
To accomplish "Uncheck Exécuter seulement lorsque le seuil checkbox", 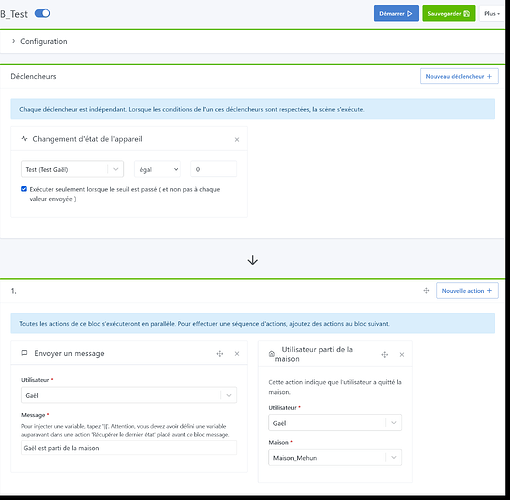I will click(24, 189).
